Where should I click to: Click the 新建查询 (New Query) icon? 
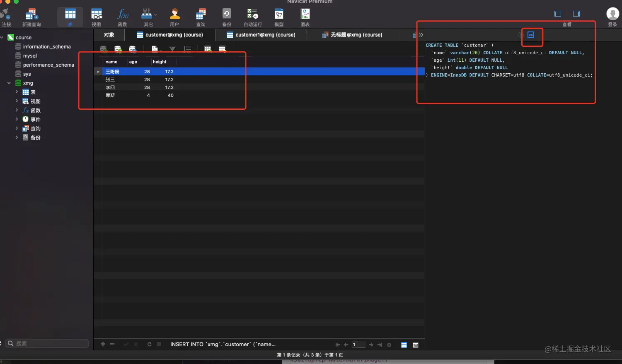pos(31,15)
